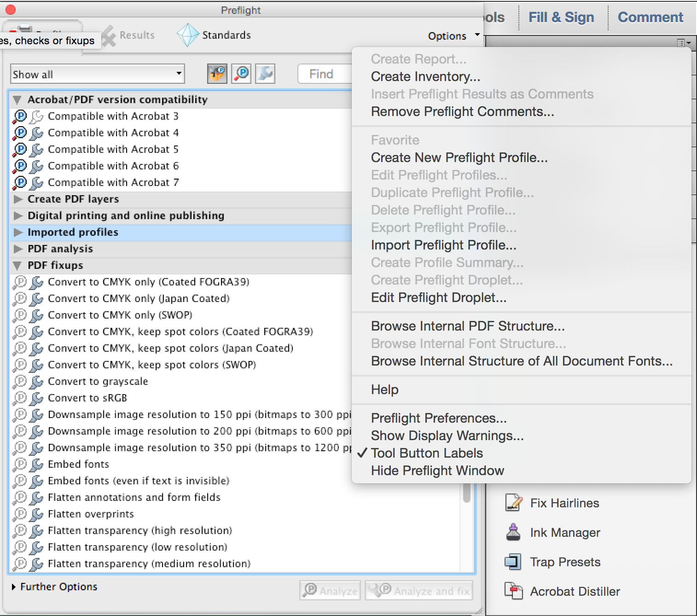Image resolution: width=697 pixels, height=616 pixels.
Task: Select Browse Internal PDF Structure...
Action: click(521, 326)
